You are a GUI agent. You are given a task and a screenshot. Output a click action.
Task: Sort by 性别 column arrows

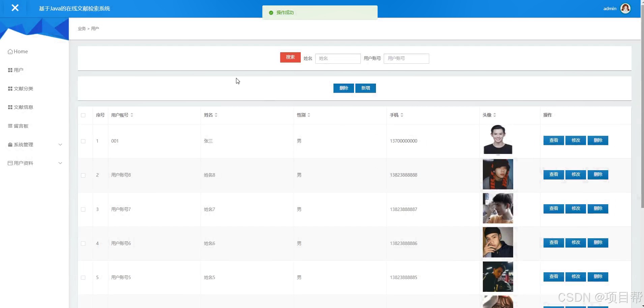point(309,115)
